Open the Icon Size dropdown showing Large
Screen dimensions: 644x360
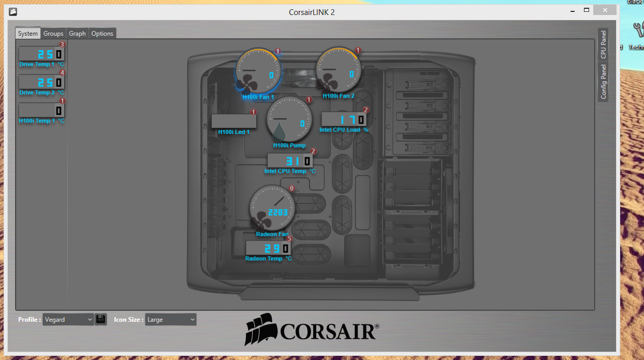click(171, 320)
